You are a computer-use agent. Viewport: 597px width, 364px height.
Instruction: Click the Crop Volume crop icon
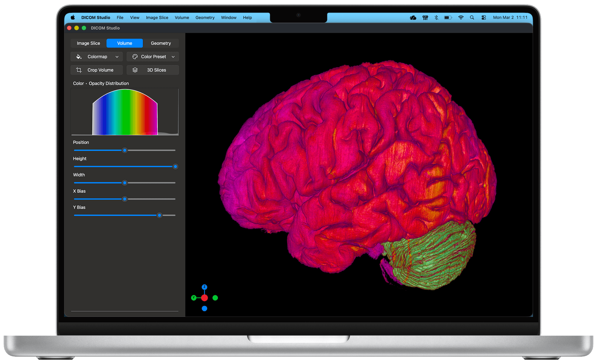(79, 70)
